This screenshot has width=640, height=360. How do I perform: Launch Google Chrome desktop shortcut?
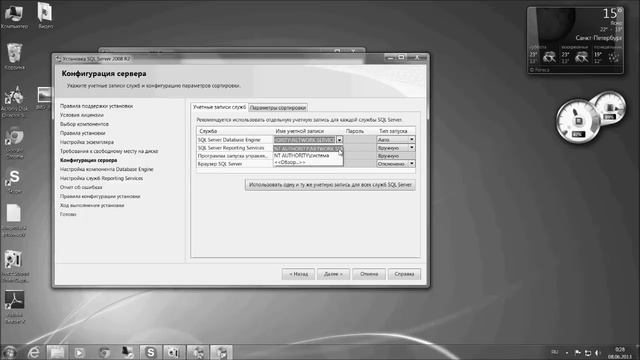point(15,143)
